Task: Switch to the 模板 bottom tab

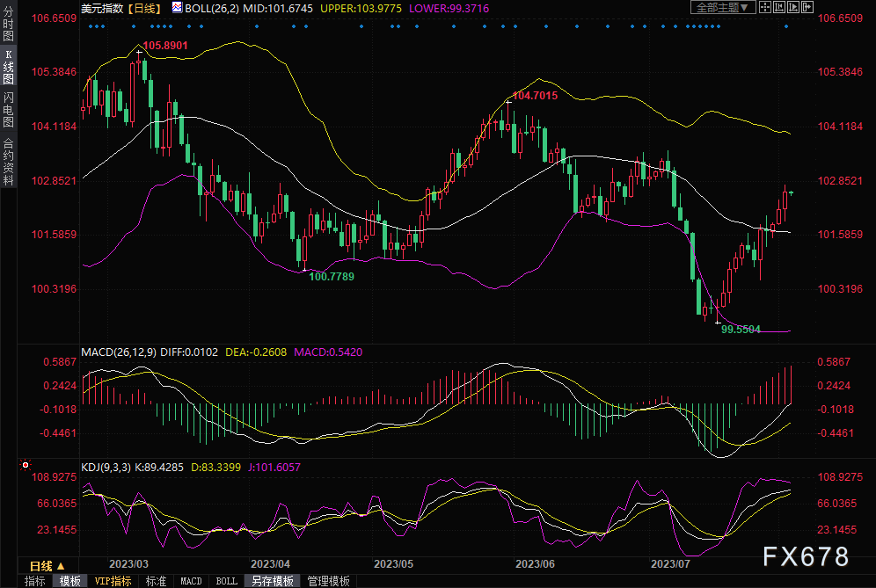Action: (69, 581)
